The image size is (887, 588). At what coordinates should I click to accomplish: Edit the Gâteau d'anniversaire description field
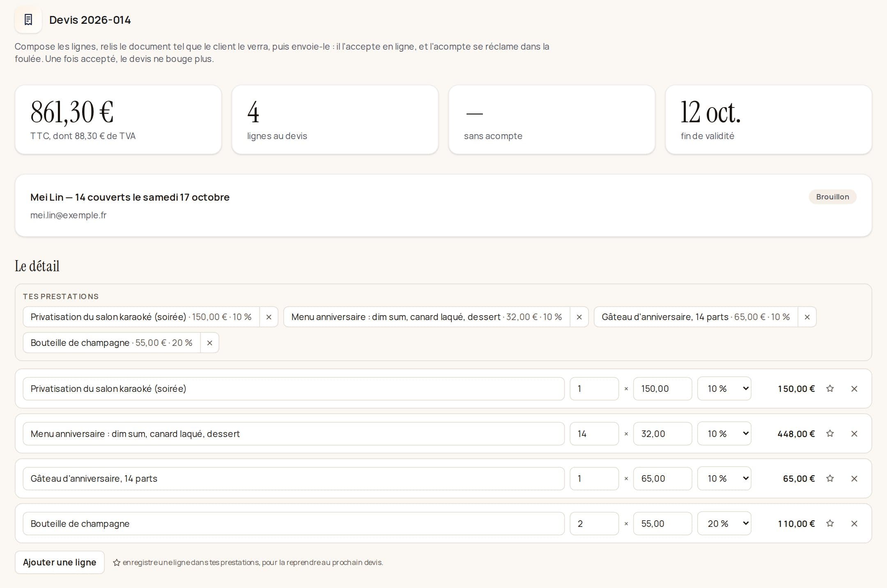tap(294, 478)
